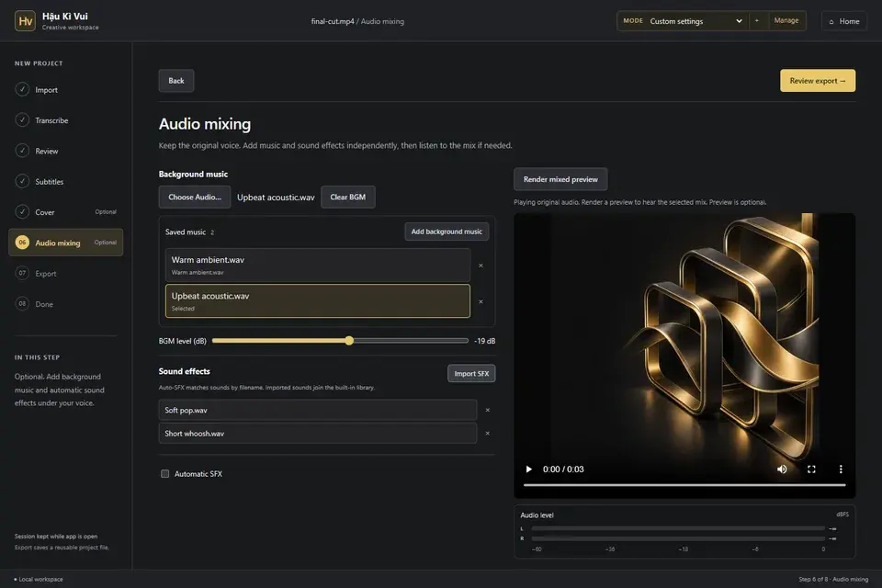The width and height of the screenshot is (882, 588).
Task: Click the -19 dB level value
Action: point(484,341)
